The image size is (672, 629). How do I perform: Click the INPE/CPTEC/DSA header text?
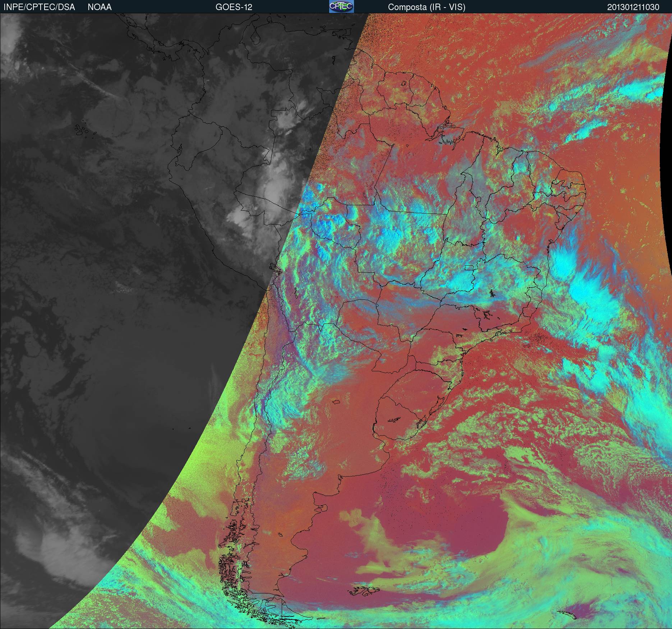coord(39,7)
